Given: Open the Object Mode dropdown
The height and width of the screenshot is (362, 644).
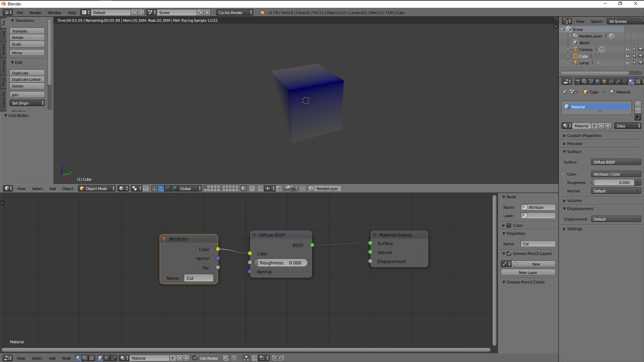Looking at the screenshot, I should click(97, 188).
